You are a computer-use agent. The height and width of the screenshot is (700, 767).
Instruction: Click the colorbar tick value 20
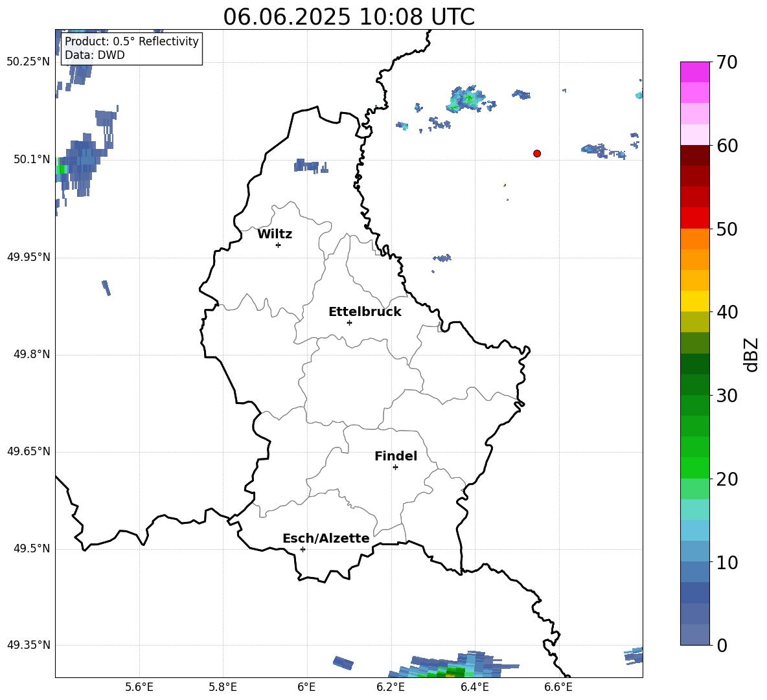[727, 479]
